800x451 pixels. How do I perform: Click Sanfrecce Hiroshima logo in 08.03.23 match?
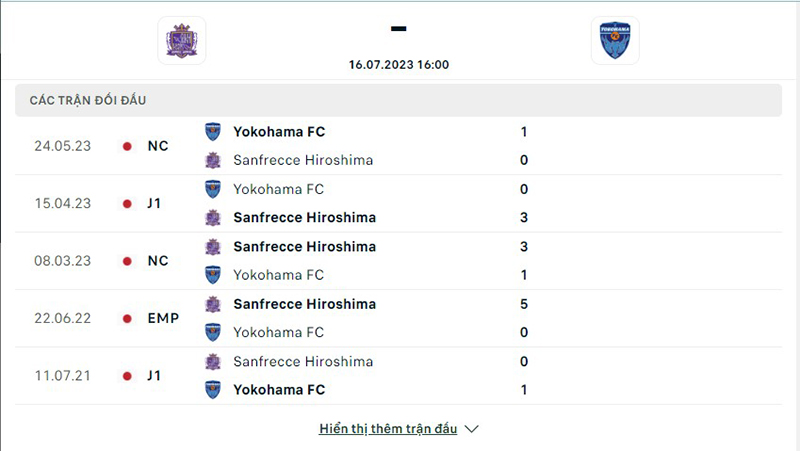point(212,246)
